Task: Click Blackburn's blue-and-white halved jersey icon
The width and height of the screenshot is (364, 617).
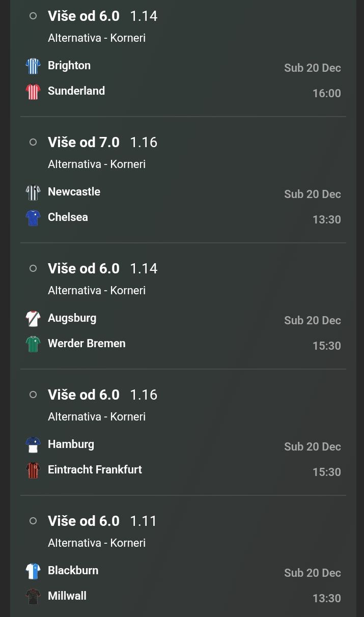Action: (x=33, y=571)
